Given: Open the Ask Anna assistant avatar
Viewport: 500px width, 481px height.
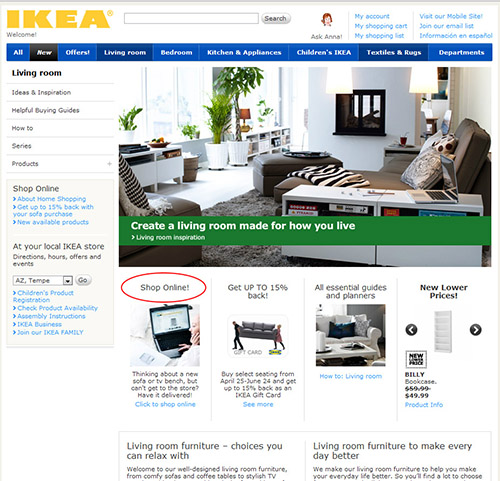Looking at the screenshot, I should pos(327,20).
